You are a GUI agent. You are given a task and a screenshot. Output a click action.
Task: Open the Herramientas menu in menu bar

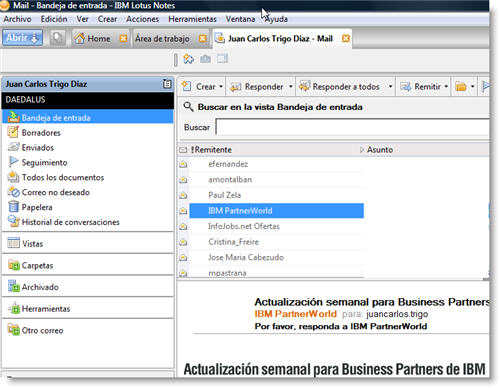pyautogui.click(x=192, y=19)
